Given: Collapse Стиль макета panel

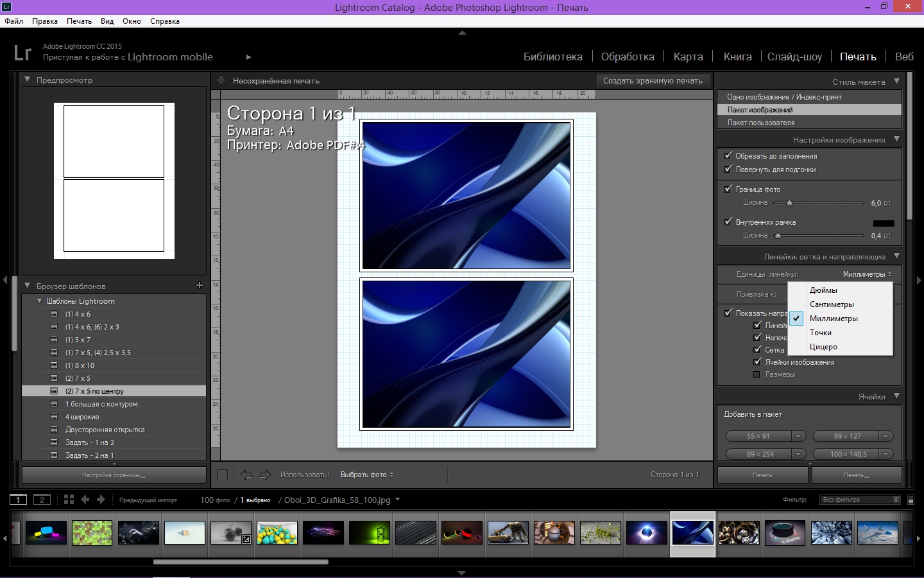Looking at the screenshot, I should 896,82.
